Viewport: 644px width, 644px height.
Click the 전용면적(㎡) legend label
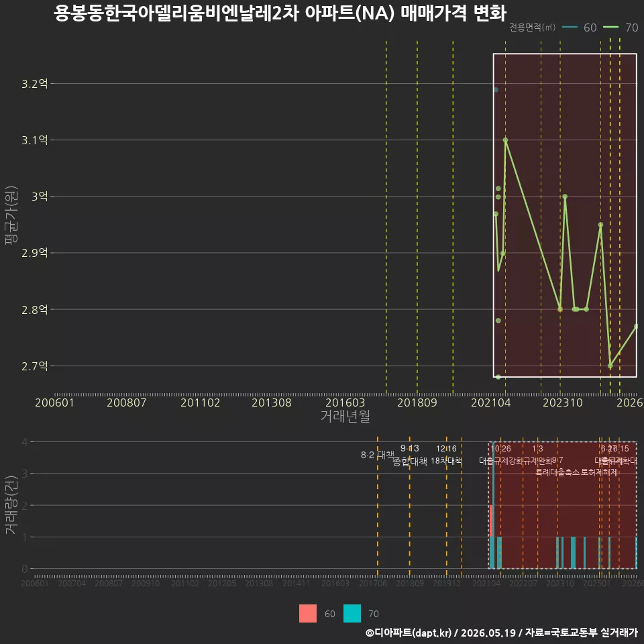pos(532,27)
